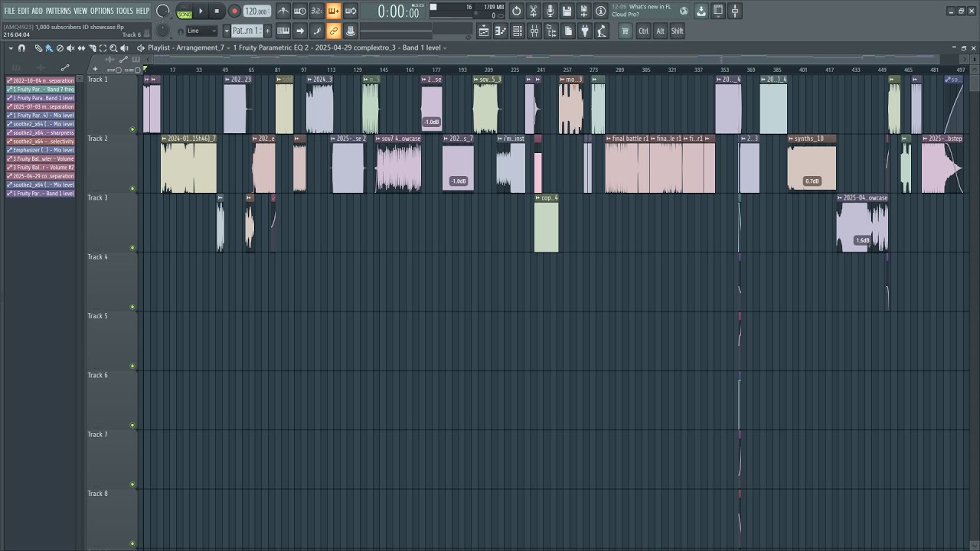Select the Mute tool in playlist toolbar
Viewport: 980px width, 551px height.
[x=70, y=48]
